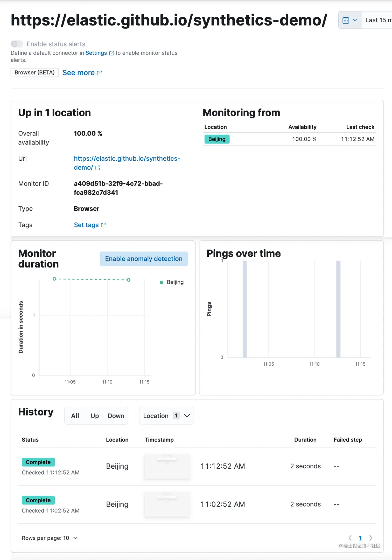Toggle Enable status alerts switch
The height and width of the screenshot is (560, 392).
coord(17,44)
